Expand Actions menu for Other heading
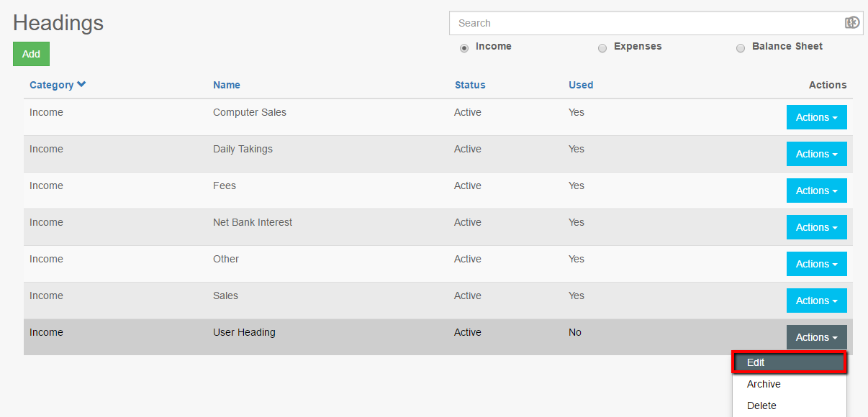Viewport: 868px width, 417px height. pyautogui.click(x=816, y=264)
